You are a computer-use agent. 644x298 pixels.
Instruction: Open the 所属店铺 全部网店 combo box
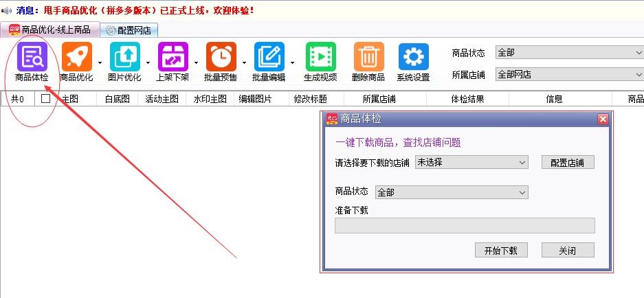(570, 75)
